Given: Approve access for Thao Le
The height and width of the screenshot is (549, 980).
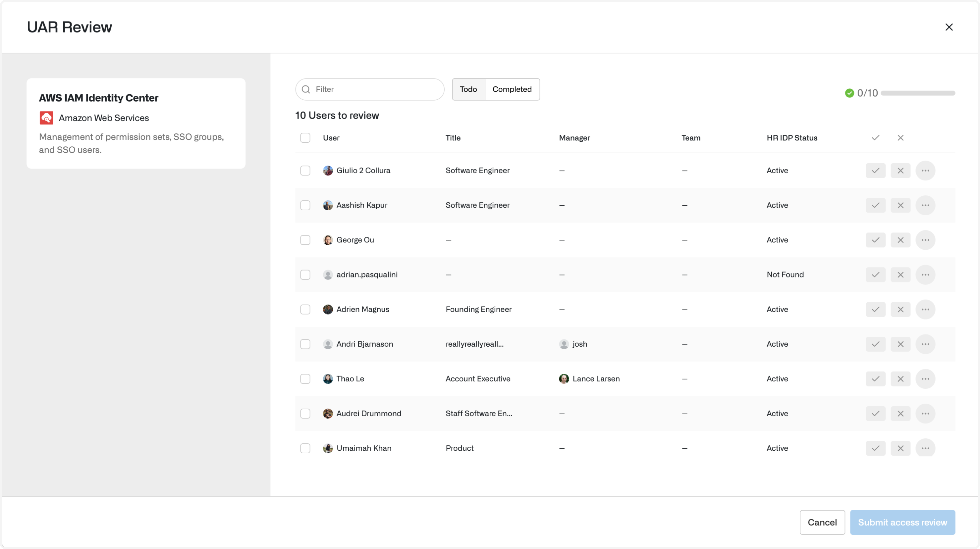Looking at the screenshot, I should 875,379.
